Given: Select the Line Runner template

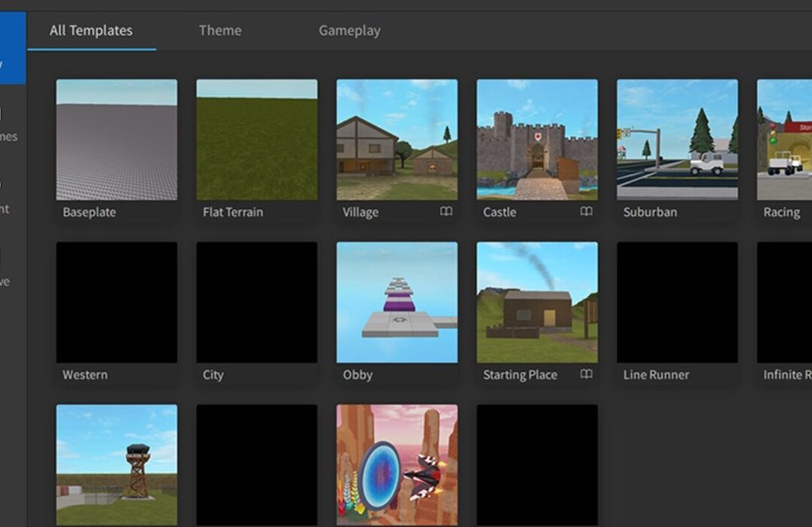Looking at the screenshot, I should [677, 301].
